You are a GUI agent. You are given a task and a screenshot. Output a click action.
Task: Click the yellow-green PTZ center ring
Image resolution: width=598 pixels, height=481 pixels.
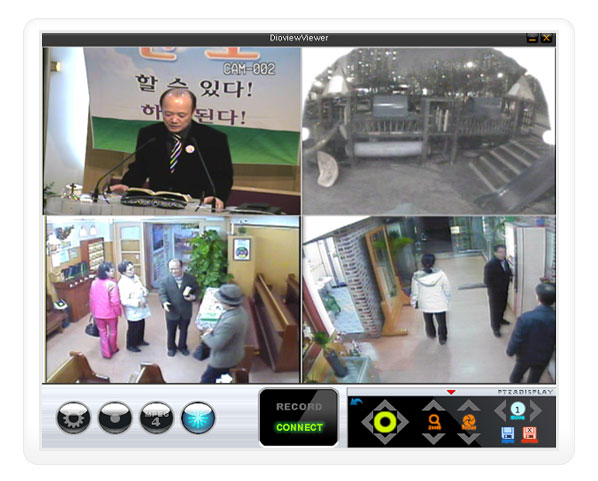point(385,422)
